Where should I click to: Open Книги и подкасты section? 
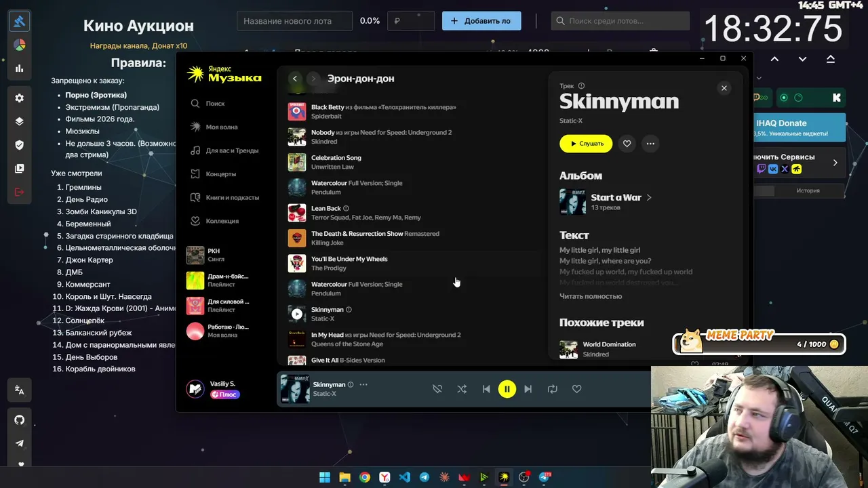tap(224, 197)
